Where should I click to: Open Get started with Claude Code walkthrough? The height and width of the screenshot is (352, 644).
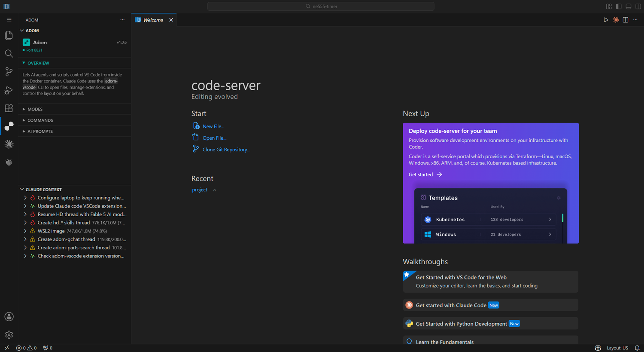tap(490, 305)
